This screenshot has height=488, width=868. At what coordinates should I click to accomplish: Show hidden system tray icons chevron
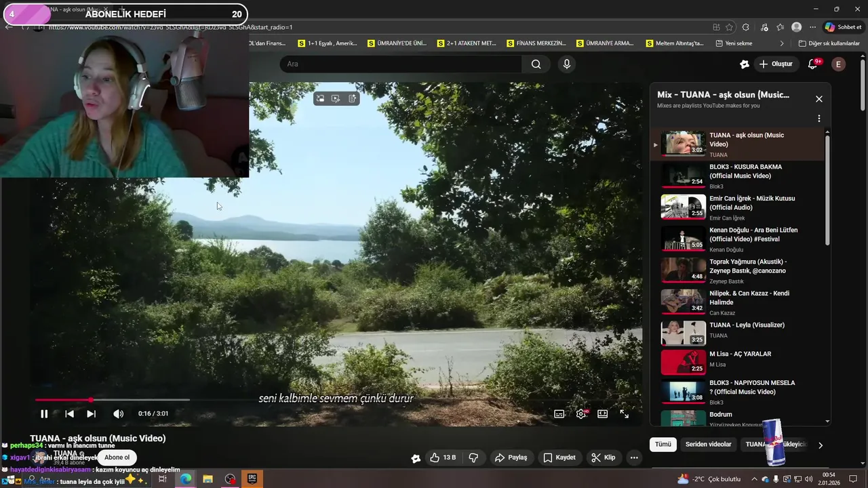[x=753, y=479]
